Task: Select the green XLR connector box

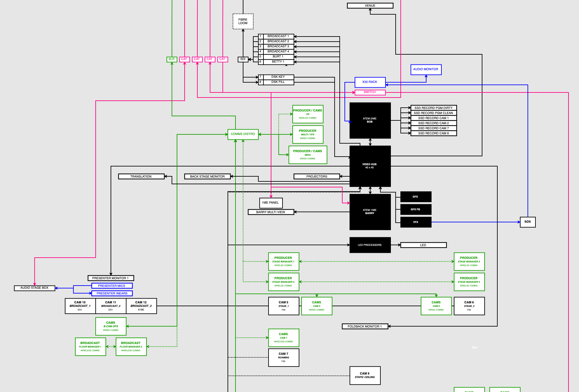Action: [172, 59]
